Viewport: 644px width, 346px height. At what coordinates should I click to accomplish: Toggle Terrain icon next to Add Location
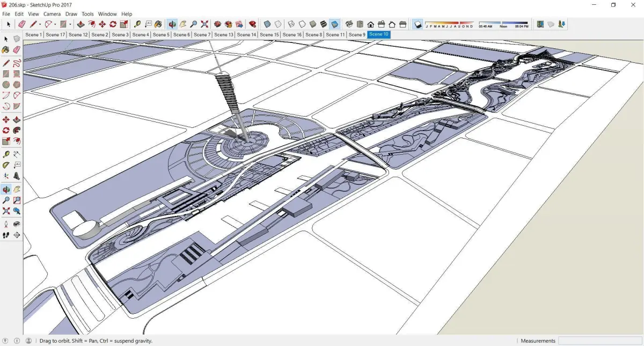coord(551,24)
